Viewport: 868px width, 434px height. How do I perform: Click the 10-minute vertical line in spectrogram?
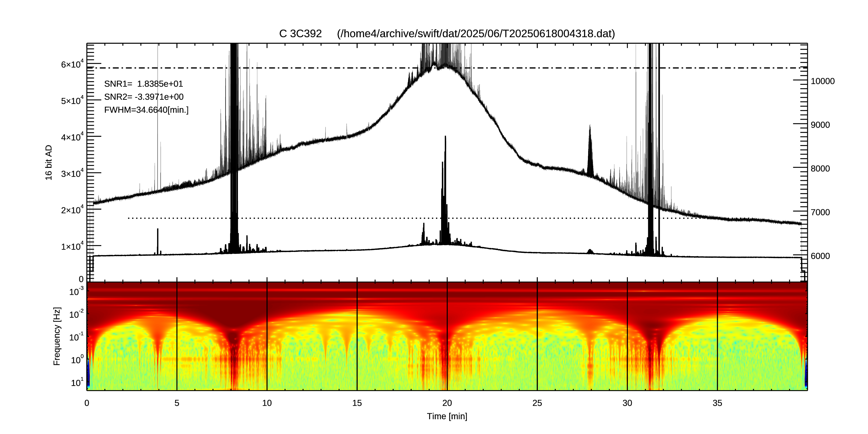pos(267,336)
